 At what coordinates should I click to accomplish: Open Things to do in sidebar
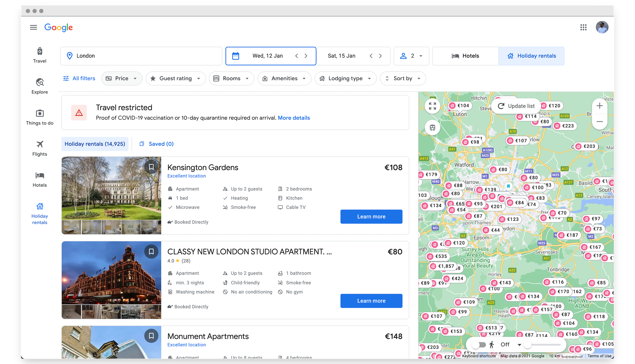click(x=40, y=117)
